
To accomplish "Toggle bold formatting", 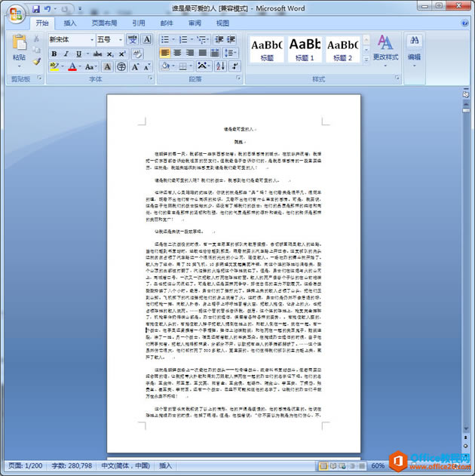I will tap(54, 54).
